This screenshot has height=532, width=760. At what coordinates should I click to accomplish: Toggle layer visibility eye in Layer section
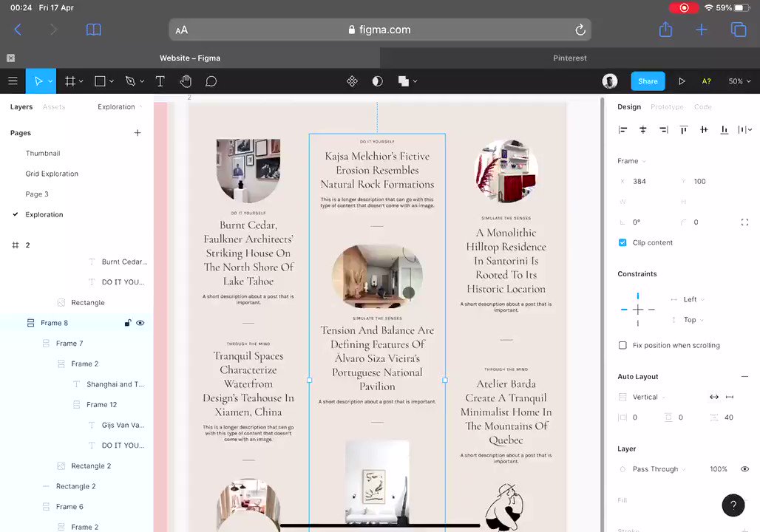point(744,468)
